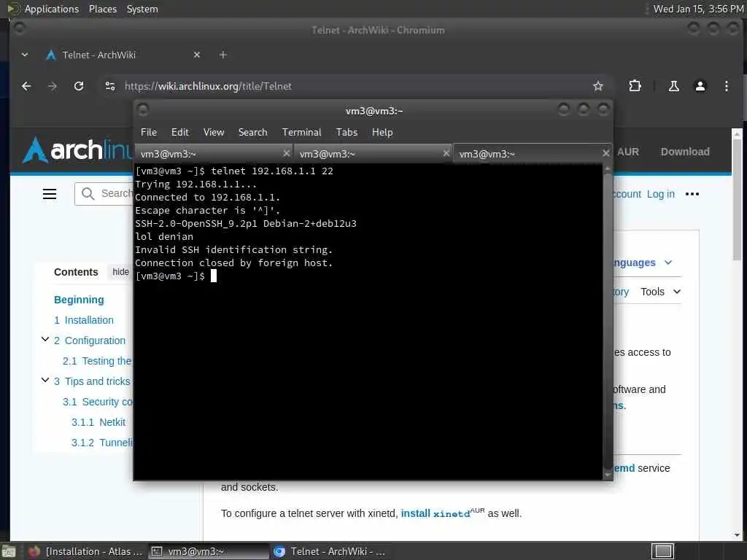Switch to Installation - Atlas taskbar window
747x560 pixels.
pos(85,551)
